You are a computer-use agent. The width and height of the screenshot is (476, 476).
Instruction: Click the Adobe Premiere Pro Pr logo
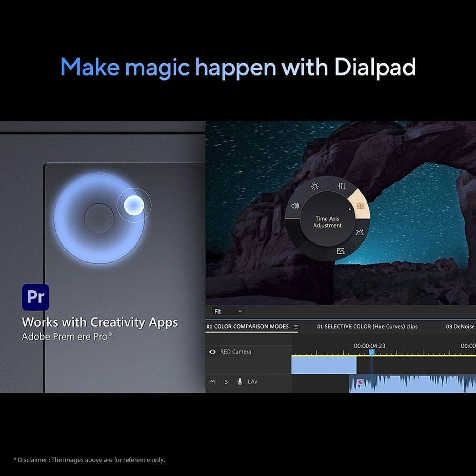[35, 297]
